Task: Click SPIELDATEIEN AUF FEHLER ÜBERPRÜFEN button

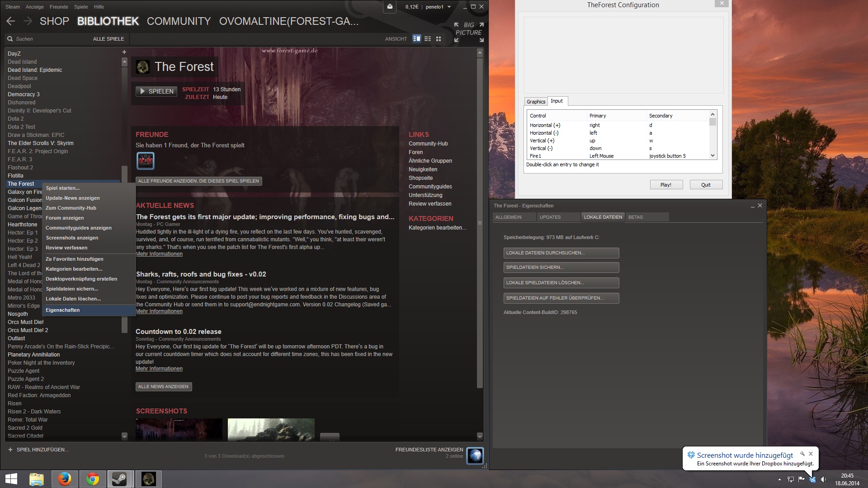Action: point(561,298)
